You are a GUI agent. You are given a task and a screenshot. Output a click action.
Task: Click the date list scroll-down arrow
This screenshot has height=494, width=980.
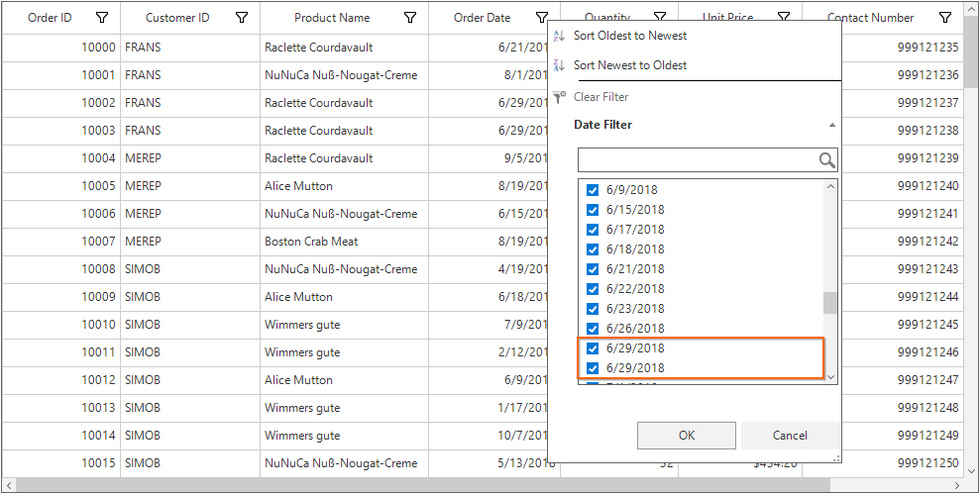[830, 376]
